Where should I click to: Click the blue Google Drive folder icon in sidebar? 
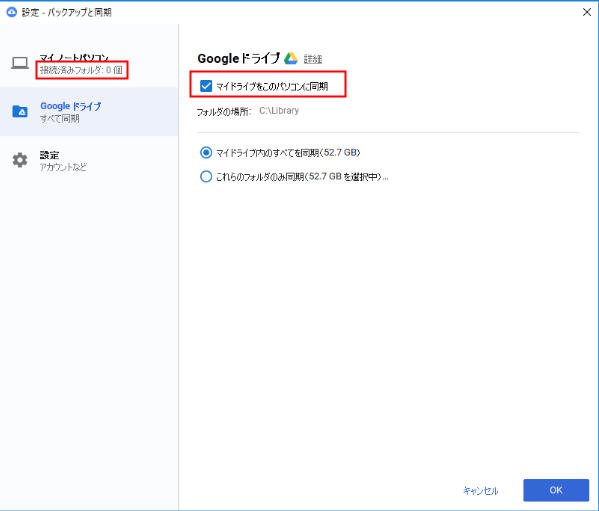click(x=20, y=111)
